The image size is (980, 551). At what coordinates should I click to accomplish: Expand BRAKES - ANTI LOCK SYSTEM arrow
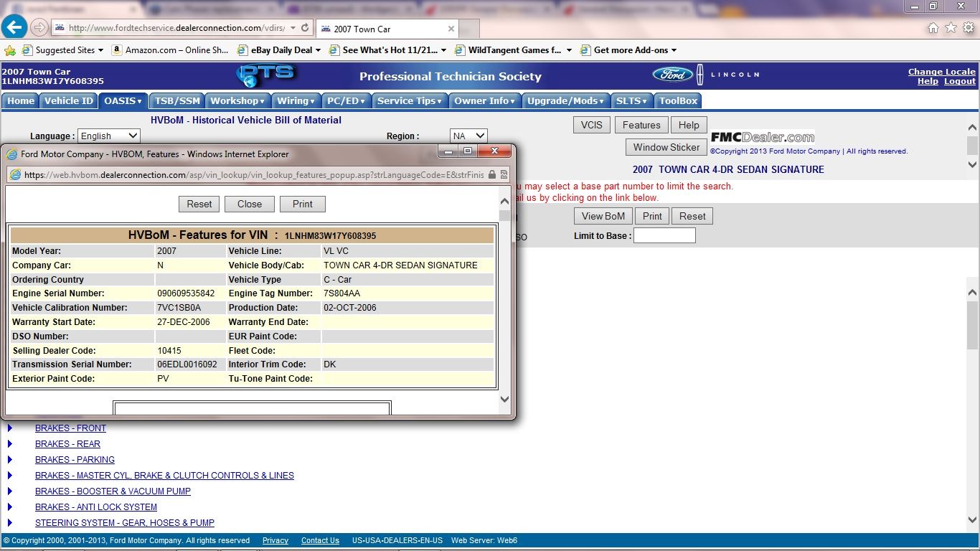click(x=10, y=507)
